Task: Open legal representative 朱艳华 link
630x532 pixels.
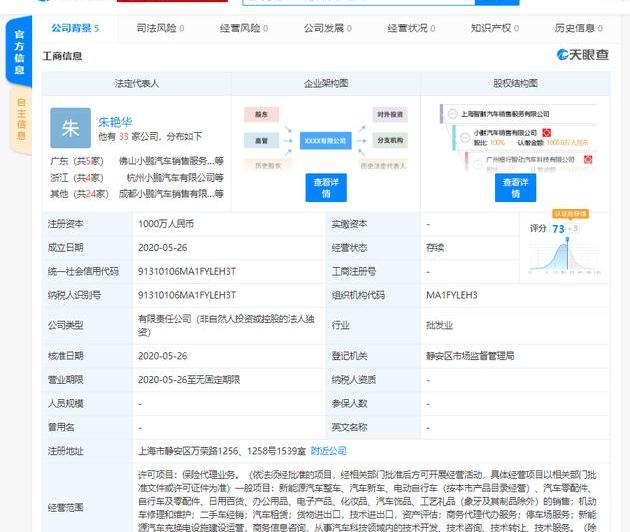Action: click(x=115, y=121)
